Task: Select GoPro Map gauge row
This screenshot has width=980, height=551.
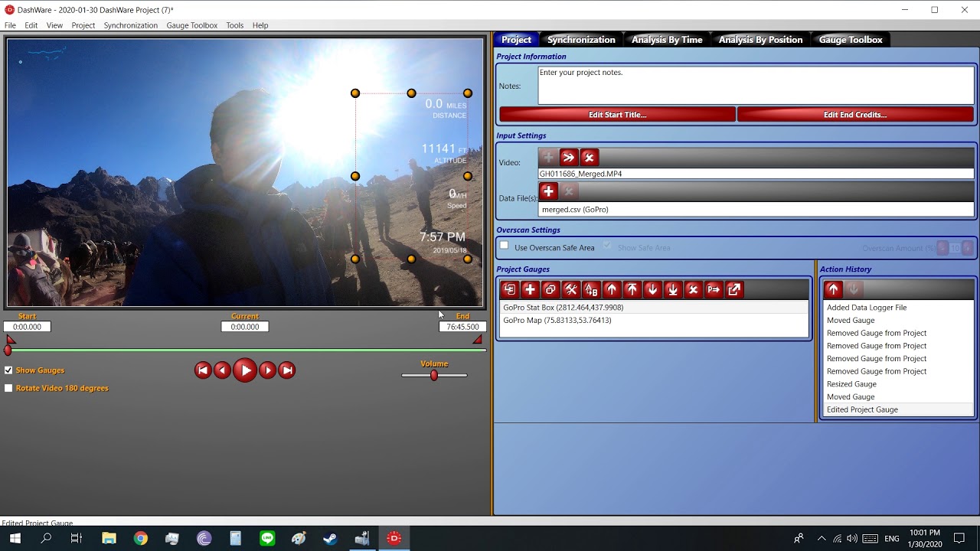Action: [x=654, y=321]
